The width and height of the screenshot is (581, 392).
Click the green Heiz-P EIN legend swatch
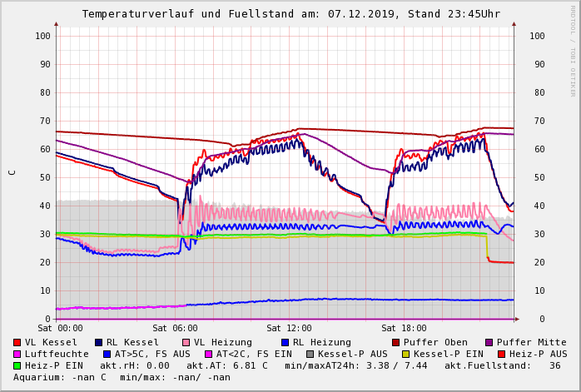17,365
